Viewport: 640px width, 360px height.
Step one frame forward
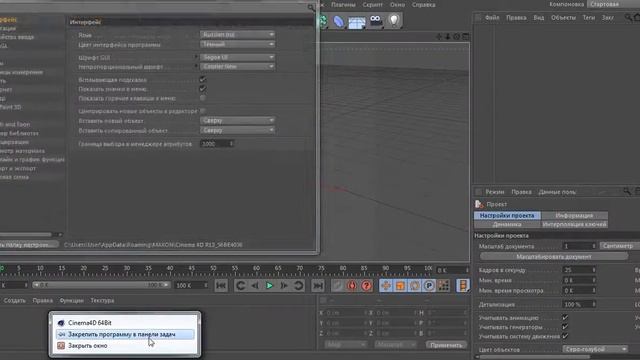(284, 285)
